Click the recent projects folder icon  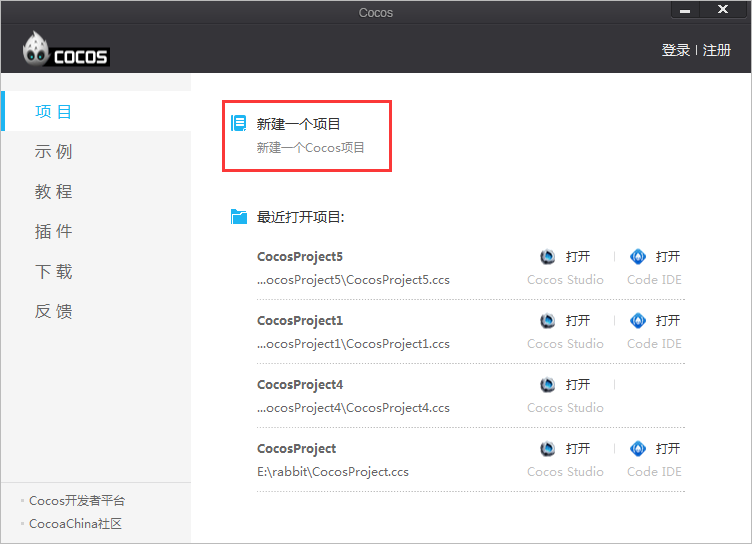click(x=239, y=217)
